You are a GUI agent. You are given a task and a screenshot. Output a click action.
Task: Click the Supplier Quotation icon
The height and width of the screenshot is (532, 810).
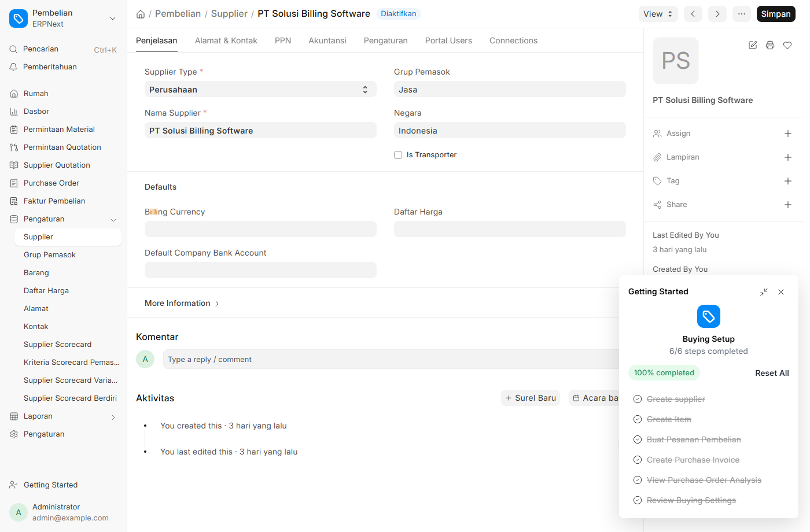tap(14, 165)
